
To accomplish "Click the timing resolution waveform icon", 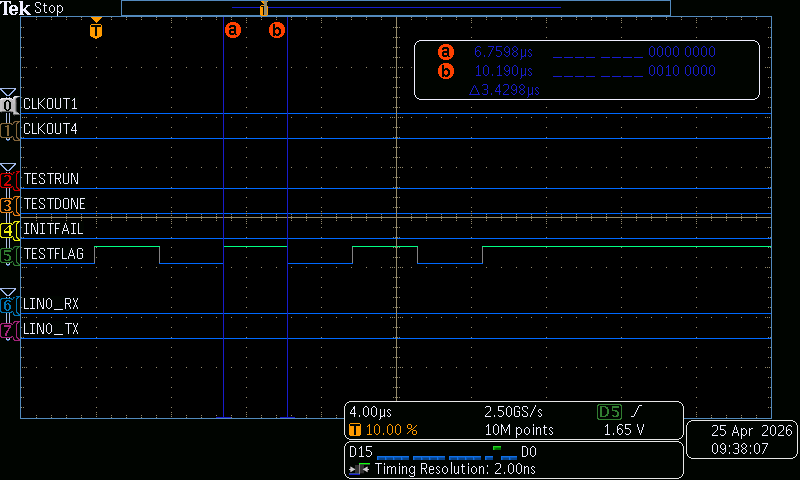I will [359, 469].
